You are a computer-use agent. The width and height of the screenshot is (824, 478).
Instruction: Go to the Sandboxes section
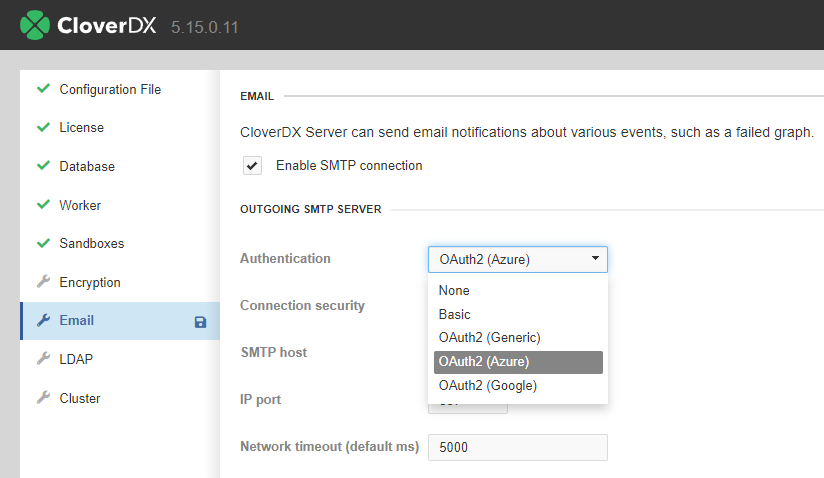click(x=92, y=244)
